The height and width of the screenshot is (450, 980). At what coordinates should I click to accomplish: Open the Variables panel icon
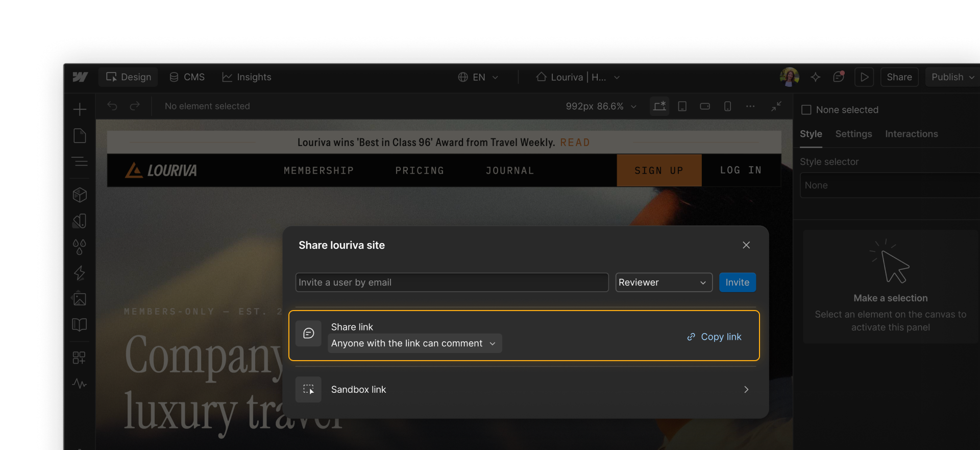(x=80, y=221)
